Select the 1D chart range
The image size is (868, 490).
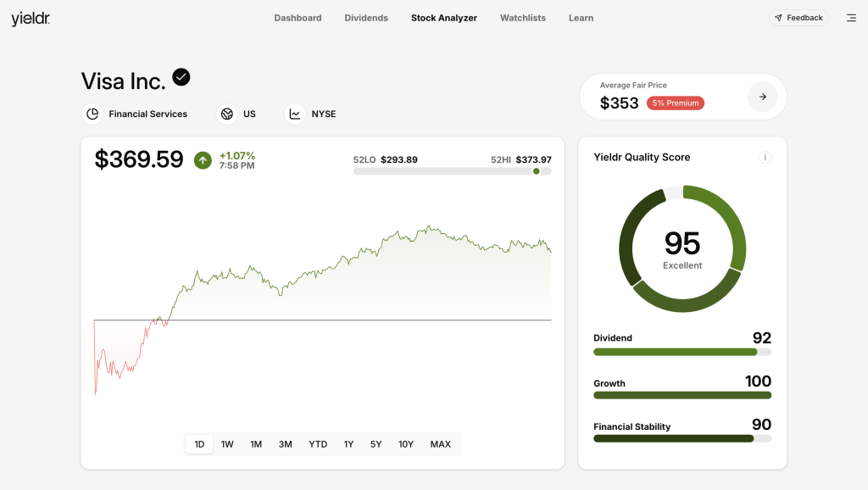click(x=199, y=444)
